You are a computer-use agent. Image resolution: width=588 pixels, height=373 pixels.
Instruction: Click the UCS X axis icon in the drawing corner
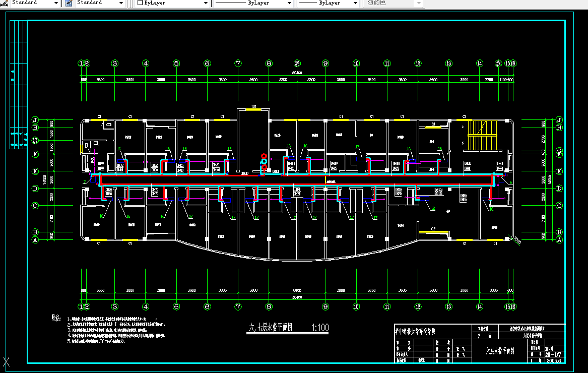click(x=7, y=362)
